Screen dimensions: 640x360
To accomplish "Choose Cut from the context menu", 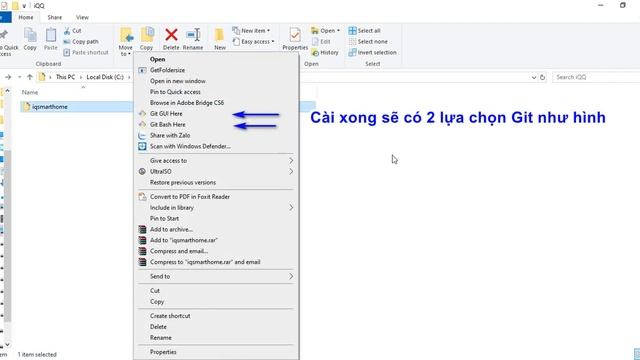I will [x=217, y=291].
